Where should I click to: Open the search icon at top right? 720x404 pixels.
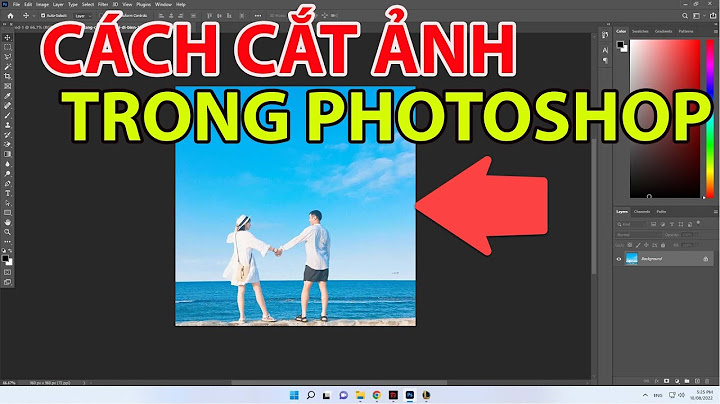pyautogui.click(x=685, y=16)
